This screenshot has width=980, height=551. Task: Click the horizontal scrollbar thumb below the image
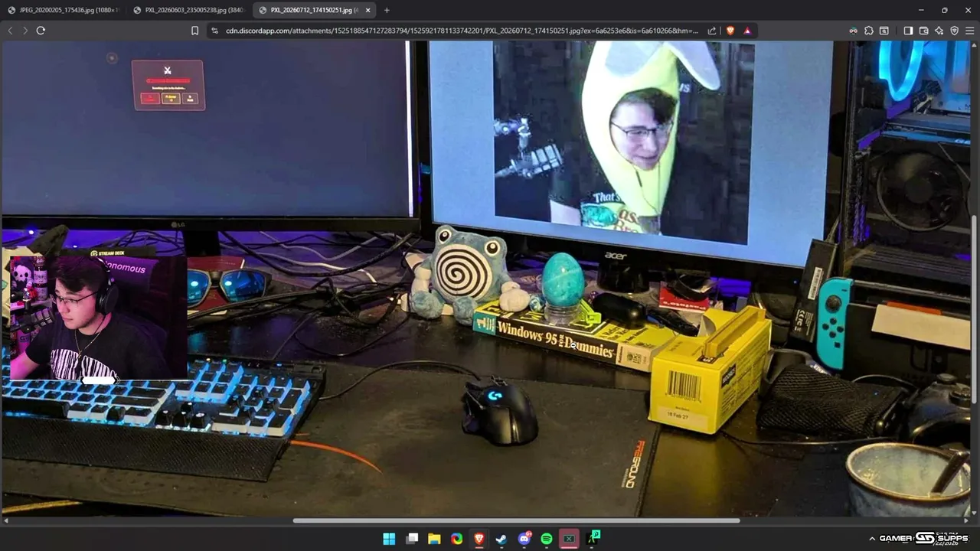point(516,521)
